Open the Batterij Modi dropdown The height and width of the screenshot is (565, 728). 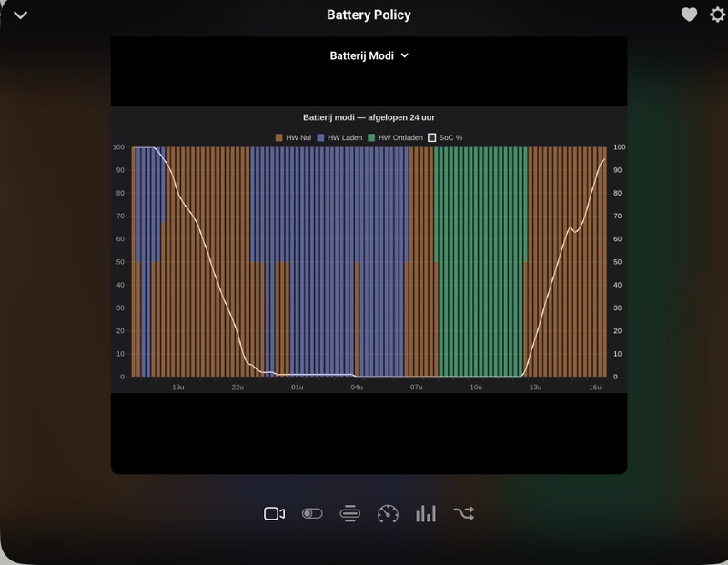[x=369, y=55]
